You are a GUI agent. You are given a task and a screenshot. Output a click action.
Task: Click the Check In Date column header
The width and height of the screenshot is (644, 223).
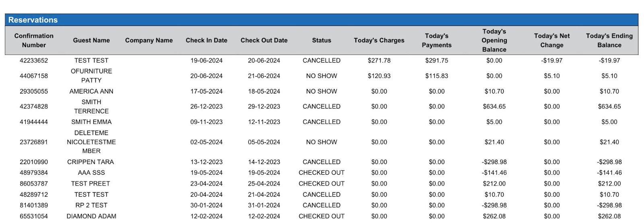(x=206, y=40)
